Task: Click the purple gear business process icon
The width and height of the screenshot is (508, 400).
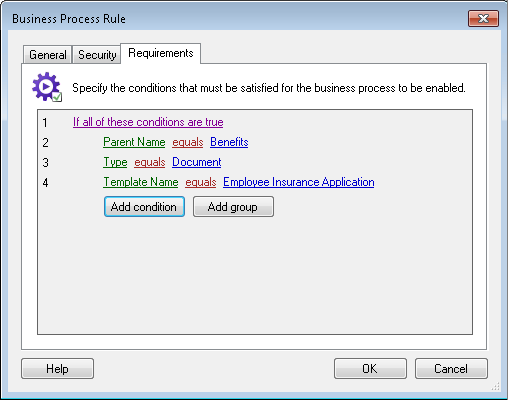Action: tap(47, 87)
